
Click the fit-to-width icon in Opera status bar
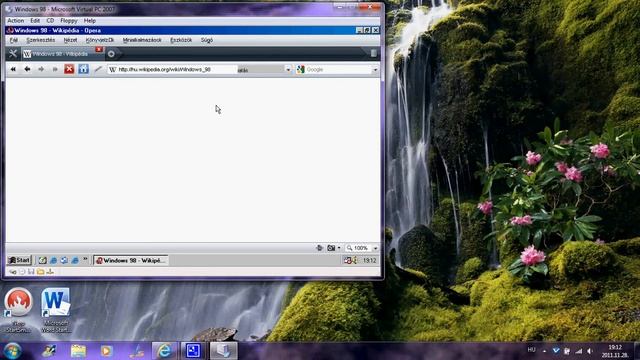(320, 248)
